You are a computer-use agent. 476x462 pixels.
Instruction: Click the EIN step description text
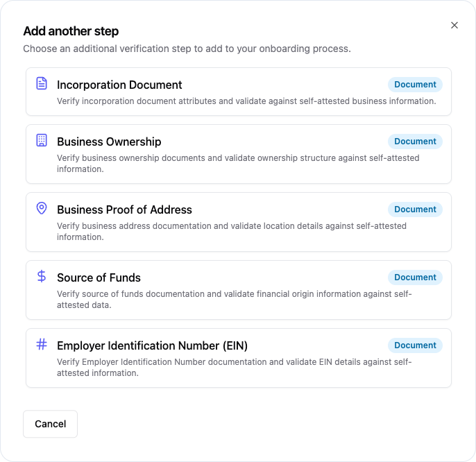(234, 367)
